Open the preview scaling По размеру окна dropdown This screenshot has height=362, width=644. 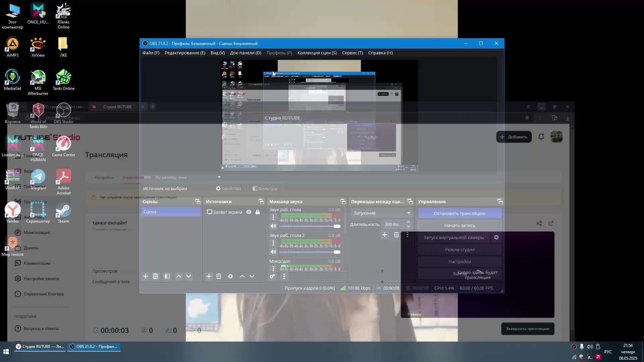tap(219, 177)
